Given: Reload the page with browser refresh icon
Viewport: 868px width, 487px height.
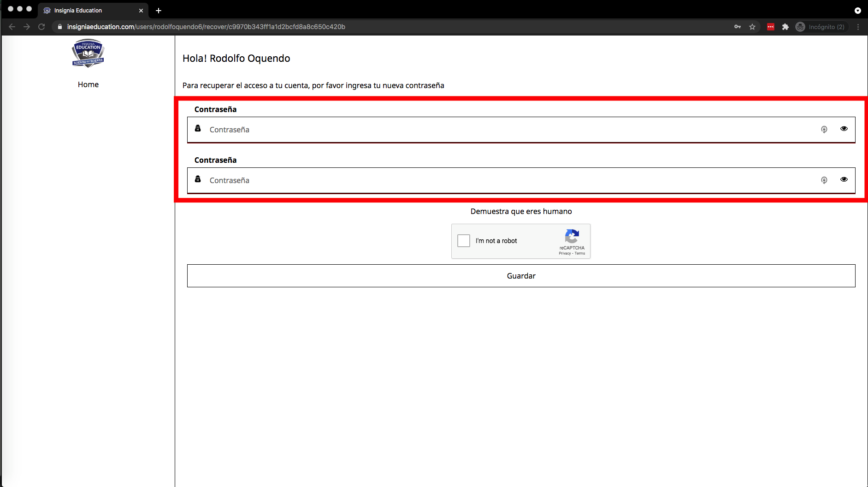Looking at the screenshot, I should 41,27.
